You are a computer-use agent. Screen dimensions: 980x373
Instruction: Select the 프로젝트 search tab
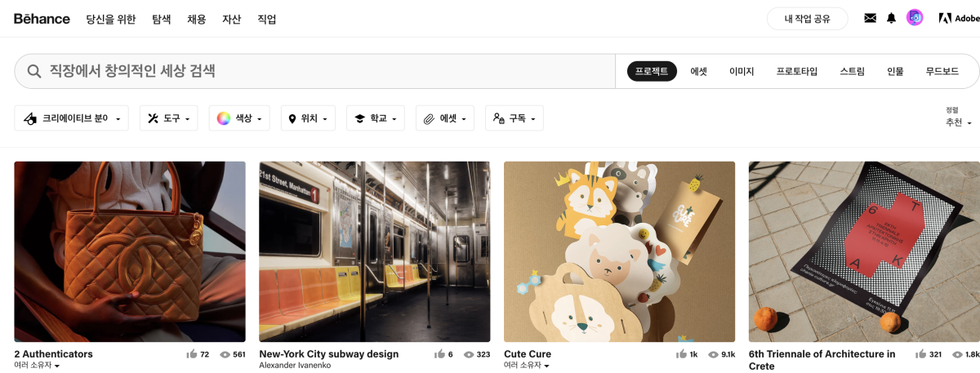[x=652, y=72]
